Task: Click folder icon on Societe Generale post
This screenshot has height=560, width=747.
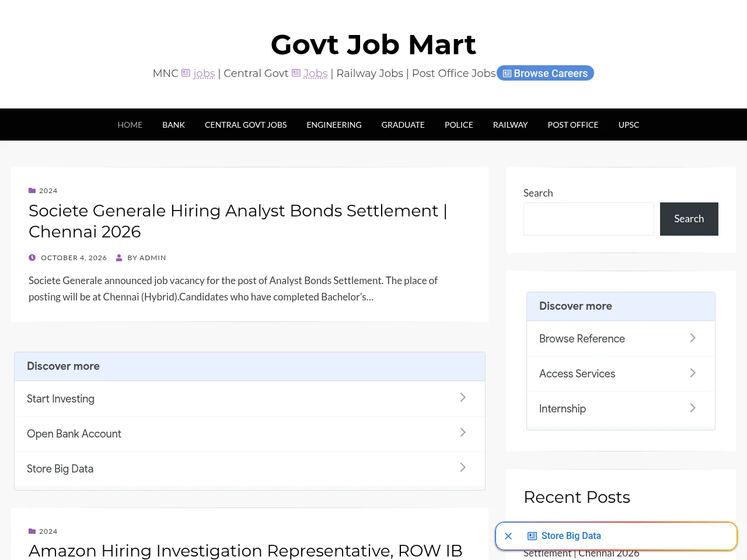Action: click(32, 191)
